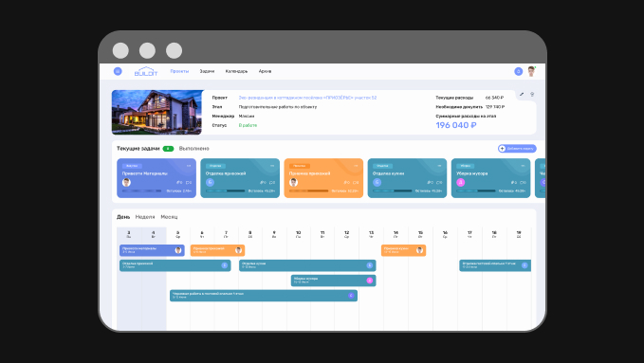Select day 10 in the timeline header
Screen dimensions: 644x363
pos(298,234)
